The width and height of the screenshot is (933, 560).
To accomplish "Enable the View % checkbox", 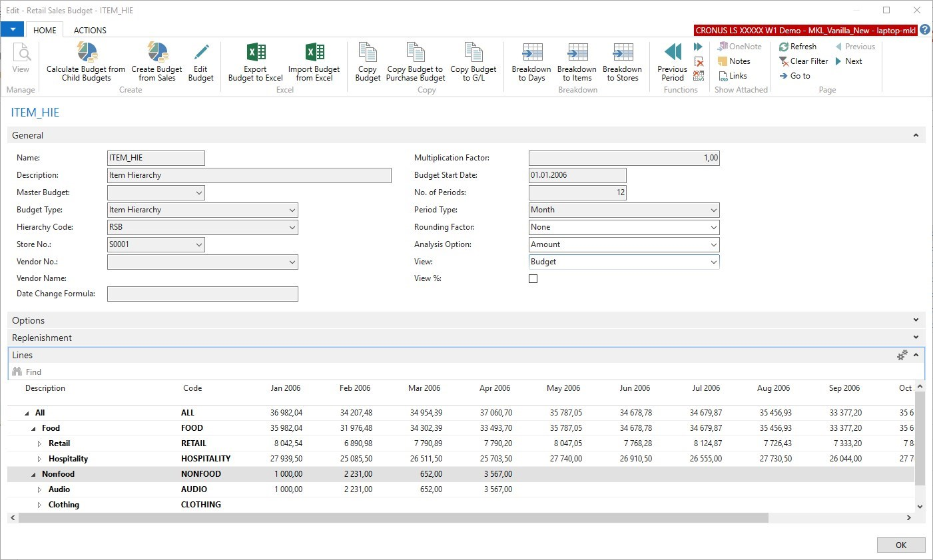I will pyautogui.click(x=533, y=279).
